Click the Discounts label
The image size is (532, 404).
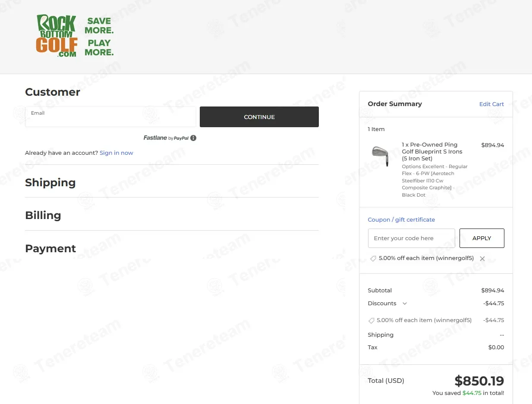[382, 304]
